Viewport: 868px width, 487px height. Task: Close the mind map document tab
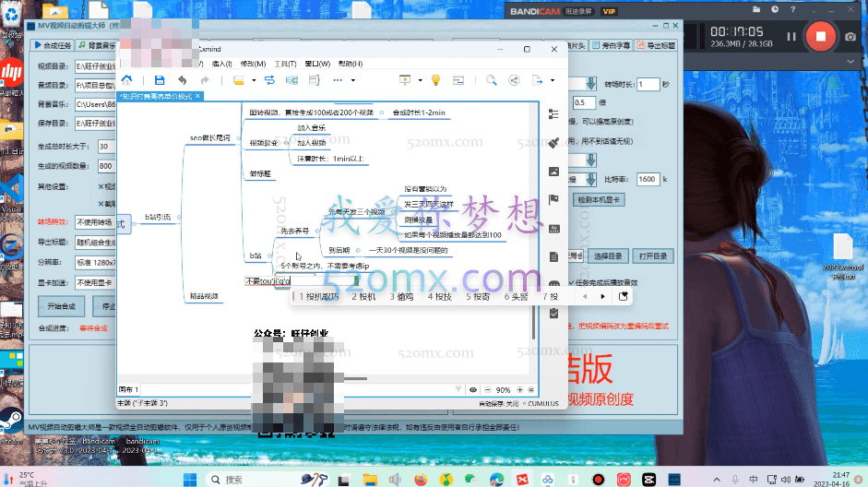click(x=197, y=96)
